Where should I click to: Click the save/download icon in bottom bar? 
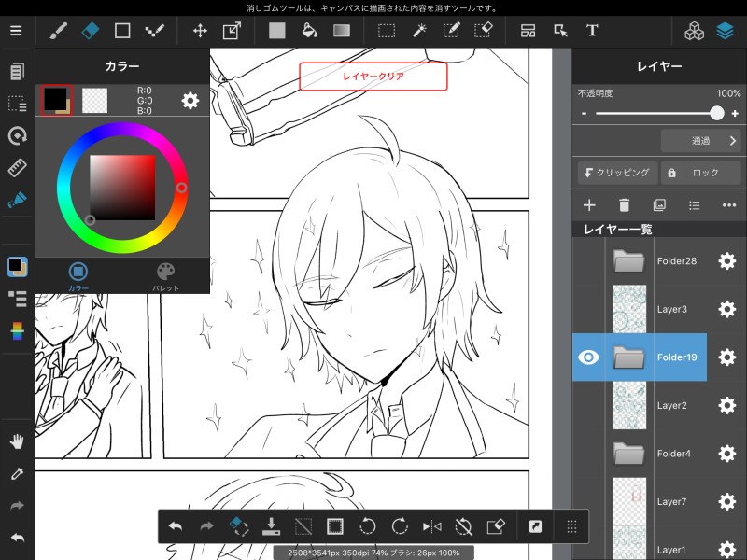click(x=271, y=526)
